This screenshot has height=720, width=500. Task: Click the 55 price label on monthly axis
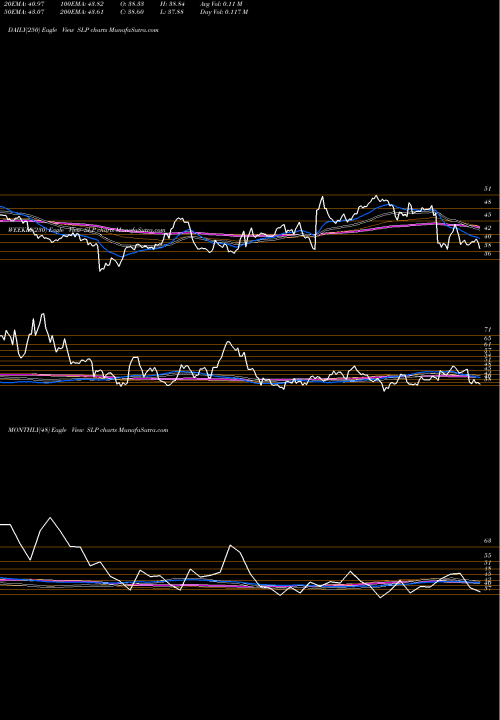488,555
